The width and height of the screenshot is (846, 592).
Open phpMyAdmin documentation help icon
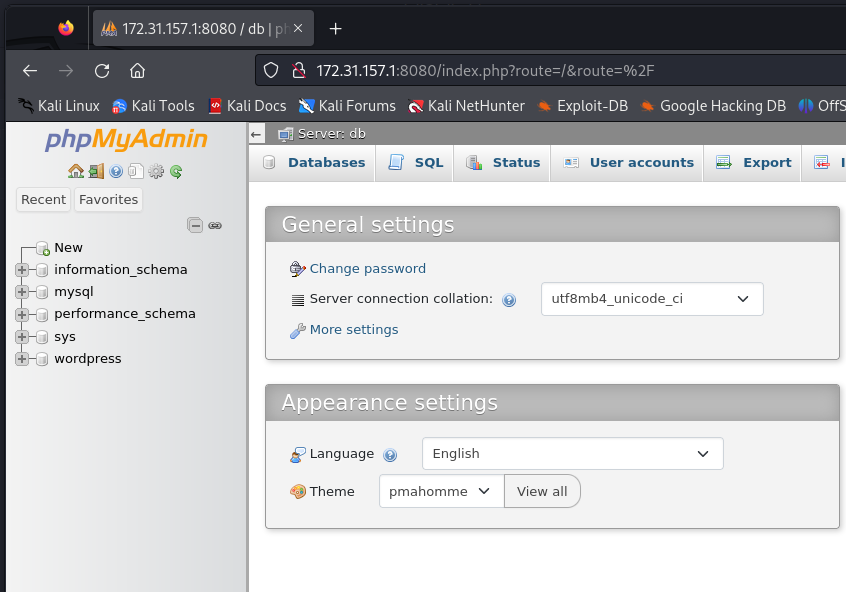(x=116, y=171)
